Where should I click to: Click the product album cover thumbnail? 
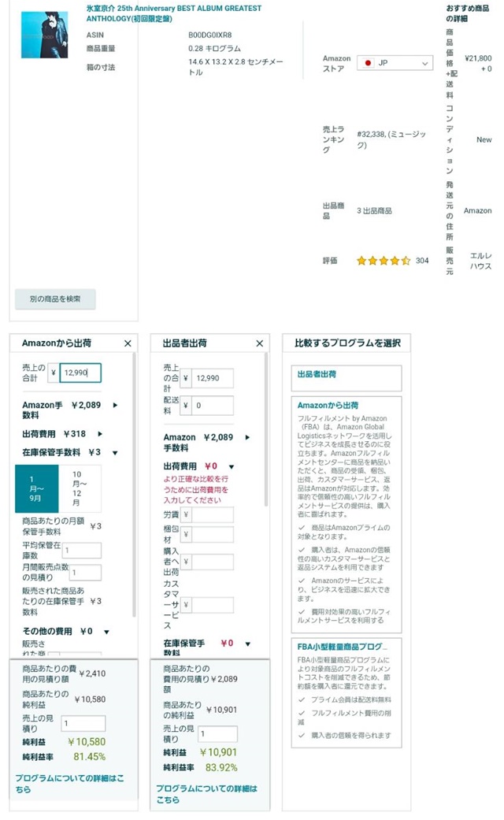tap(39, 35)
